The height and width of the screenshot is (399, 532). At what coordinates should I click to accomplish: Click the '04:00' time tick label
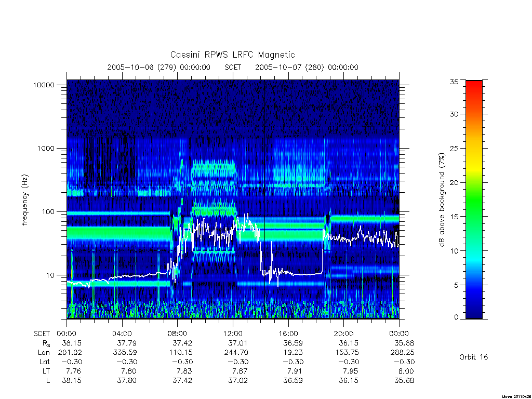click(x=122, y=334)
